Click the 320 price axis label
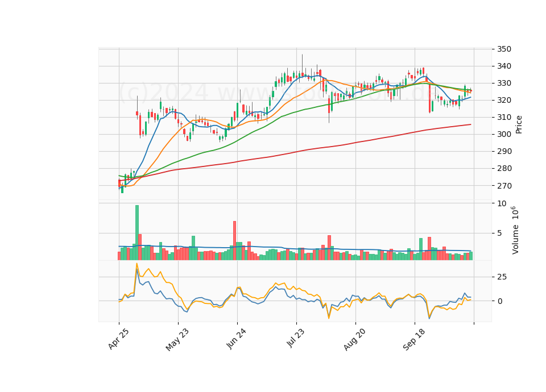The width and height of the screenshot is (546, 392). tap(504, 100)
